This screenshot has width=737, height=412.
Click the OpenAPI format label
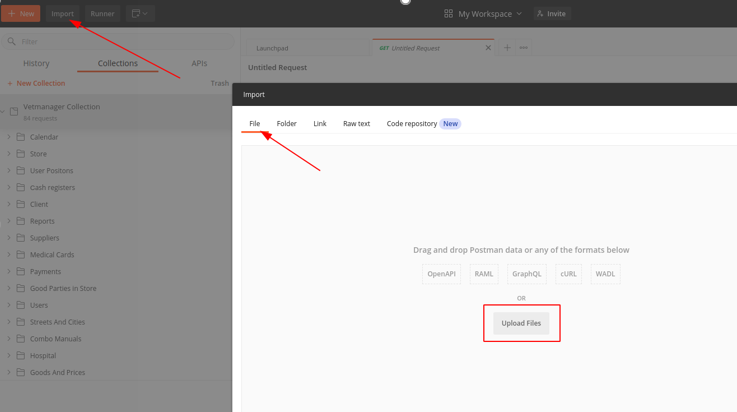pos(441,274)
